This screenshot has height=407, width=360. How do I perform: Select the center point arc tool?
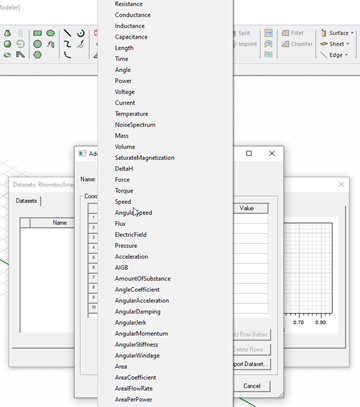pyautogui.click(x=81, y=33)
